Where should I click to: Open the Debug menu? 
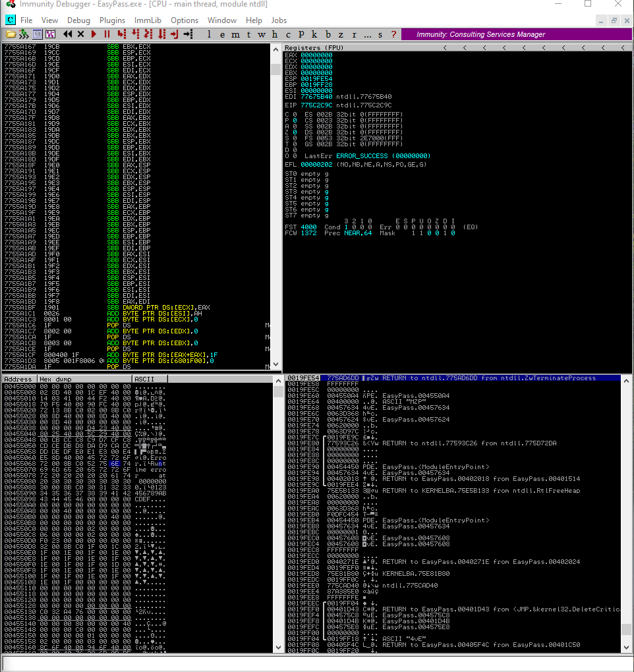tap(78, 20)
